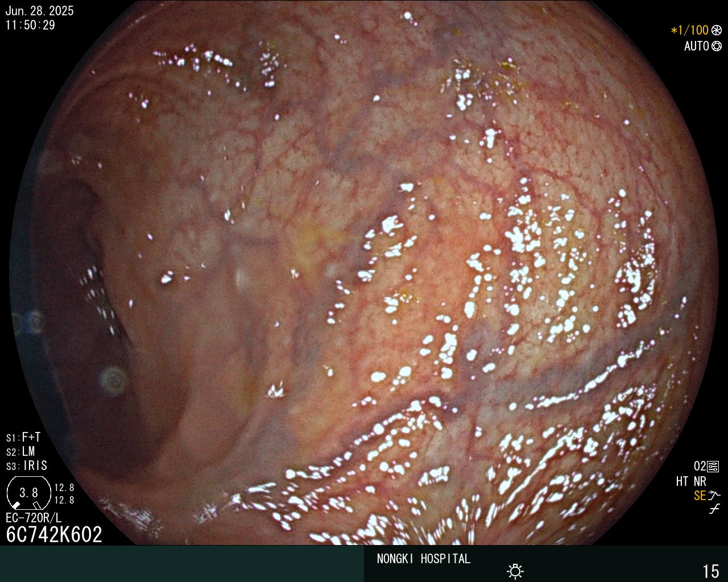The width and height of the screenshot is (728, 582).
Task: Click the iris aperture icon beside AUTO
Action: tap(717, 46)
